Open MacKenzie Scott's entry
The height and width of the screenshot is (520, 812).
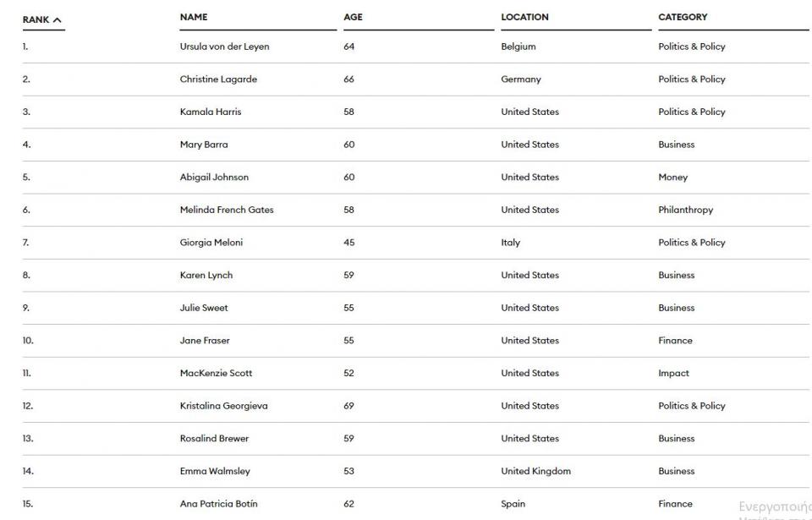216,373
